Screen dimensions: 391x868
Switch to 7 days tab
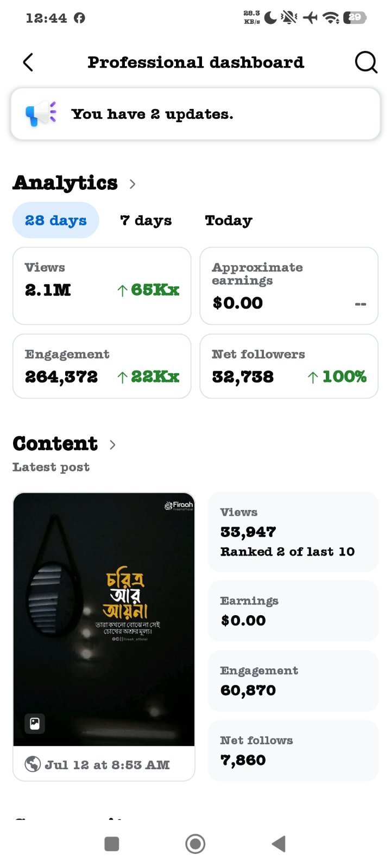coord(146,220)
